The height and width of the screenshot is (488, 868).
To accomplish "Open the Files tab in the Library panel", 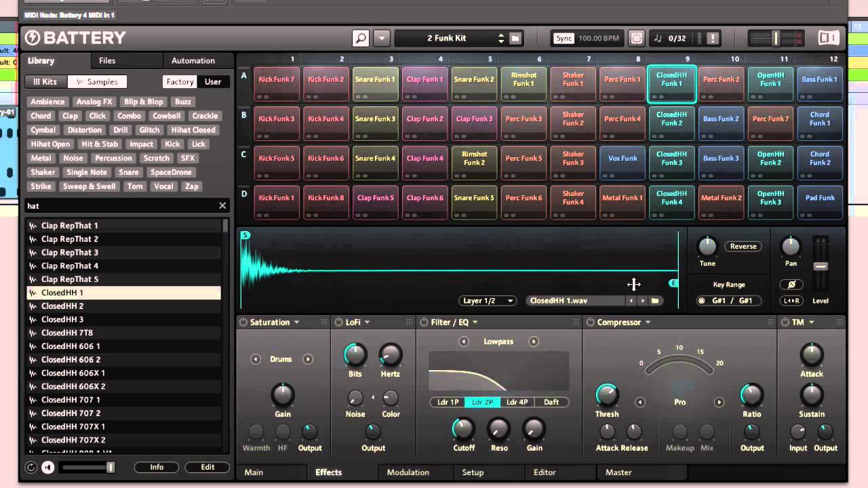I will point(107,60).
